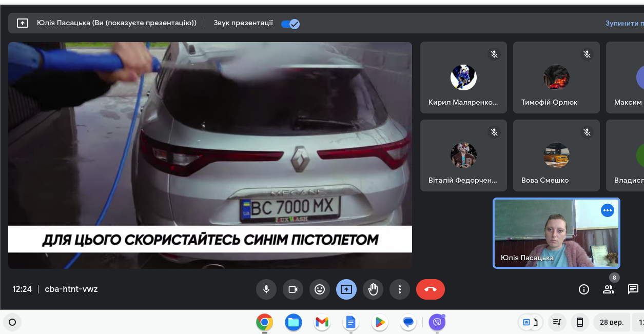Toggle the microphone in the call controls
This screenshot has width=644, height=334.
pos(266,289)
